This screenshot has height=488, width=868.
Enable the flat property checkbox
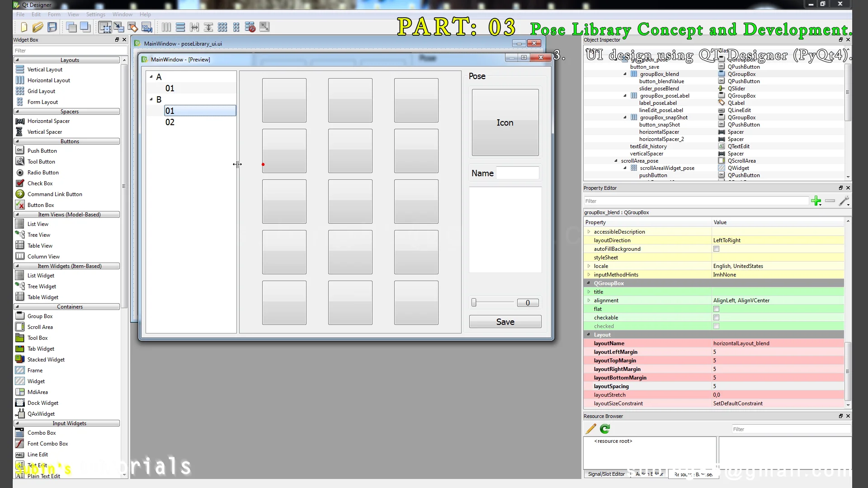[x=716, y=309]
